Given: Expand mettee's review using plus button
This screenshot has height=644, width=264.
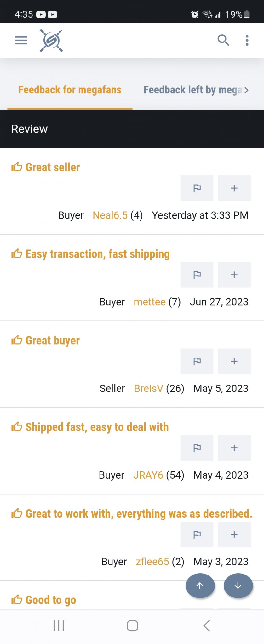Looking at the screenshot, I should click(234, 275).
